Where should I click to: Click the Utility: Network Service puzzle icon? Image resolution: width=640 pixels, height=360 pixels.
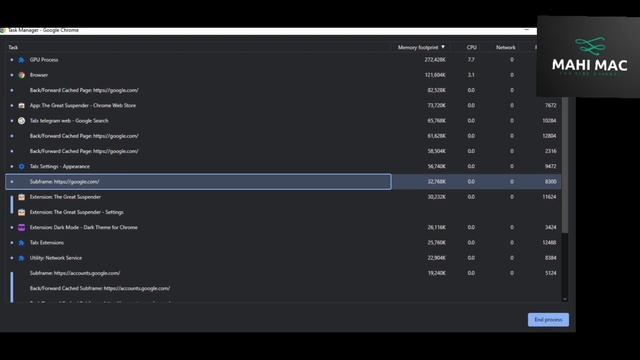[x=22, y=258]
